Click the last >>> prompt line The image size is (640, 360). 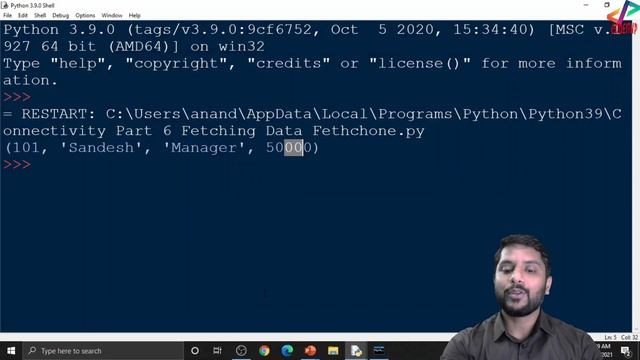click(17, 164)
